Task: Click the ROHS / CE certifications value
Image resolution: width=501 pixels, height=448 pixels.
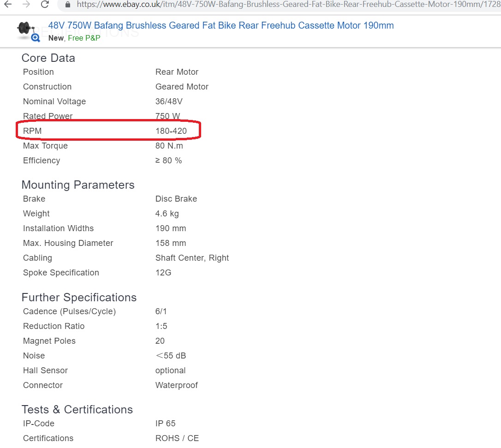Action: coord(177,438)
